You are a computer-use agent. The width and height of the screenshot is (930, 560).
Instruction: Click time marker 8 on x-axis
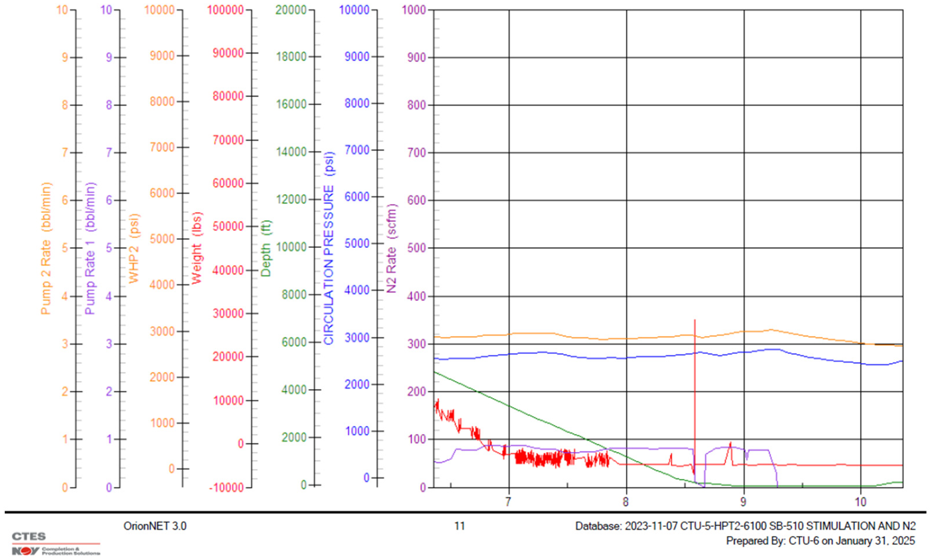click(626, 502)
